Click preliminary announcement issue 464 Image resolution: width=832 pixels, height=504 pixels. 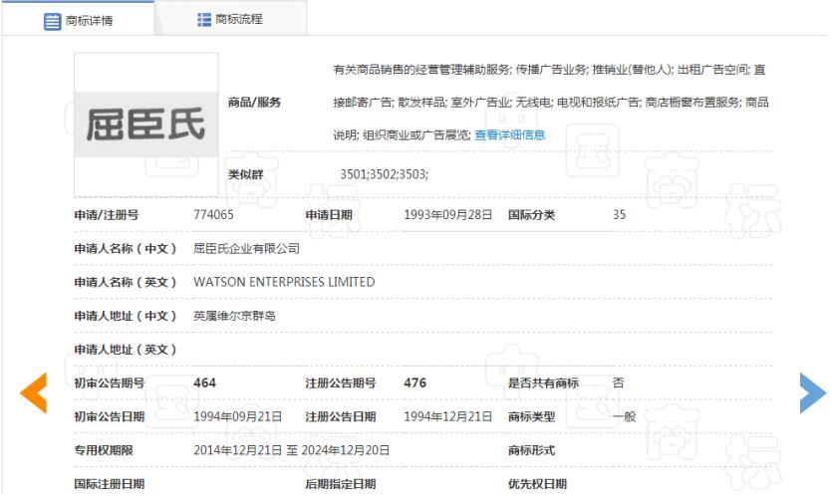(205, 382)
